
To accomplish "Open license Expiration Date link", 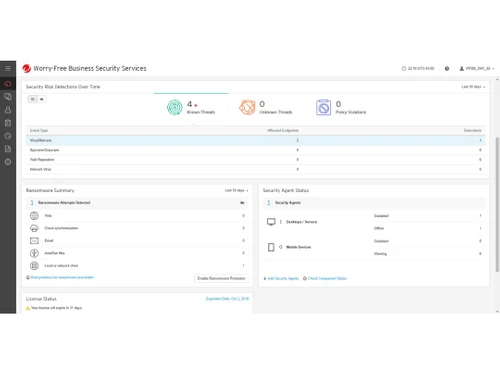I will click(x=227, y=299).
